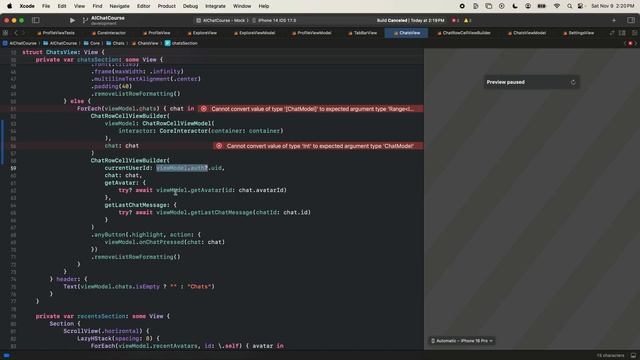Go back in editor history

pyautogui.click(x=16, y=33)
